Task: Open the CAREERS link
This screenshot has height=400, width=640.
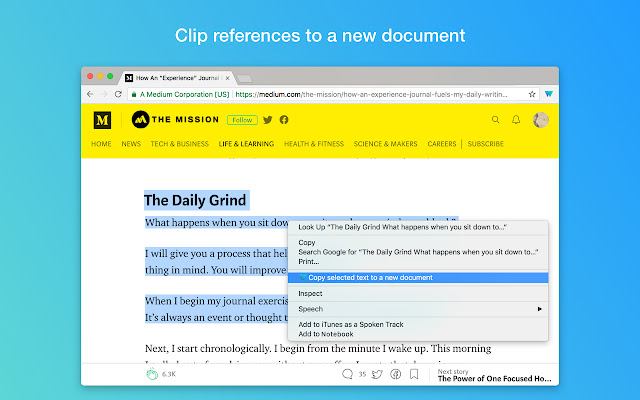Action: (442, 144)
